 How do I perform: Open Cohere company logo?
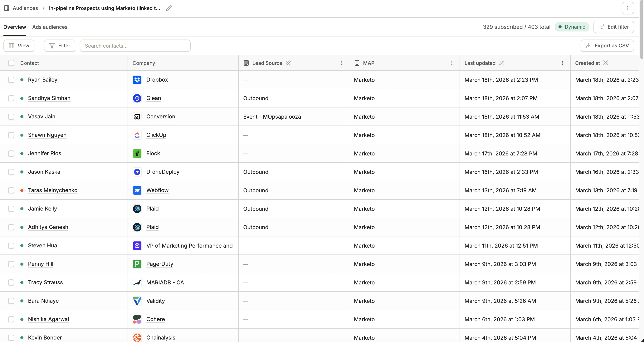click(x=137, y=319)
